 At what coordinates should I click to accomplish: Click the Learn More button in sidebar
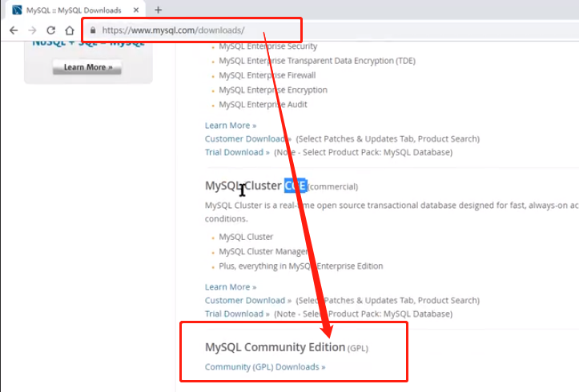(x=87, y=67)
